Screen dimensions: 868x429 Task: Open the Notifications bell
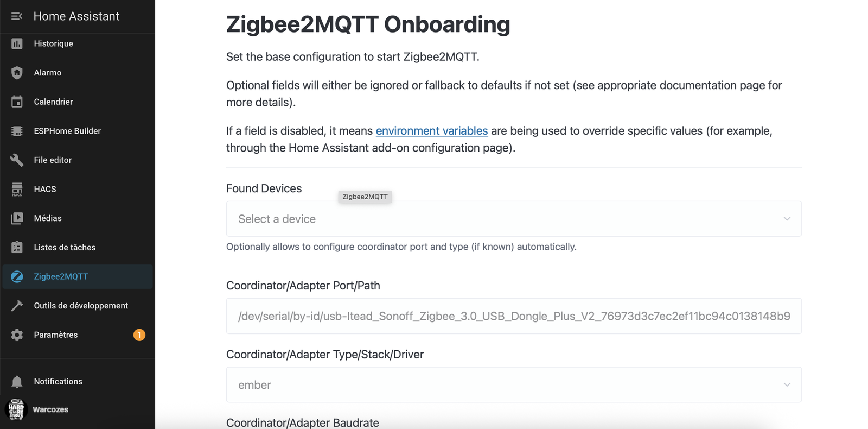click(17, 381)
